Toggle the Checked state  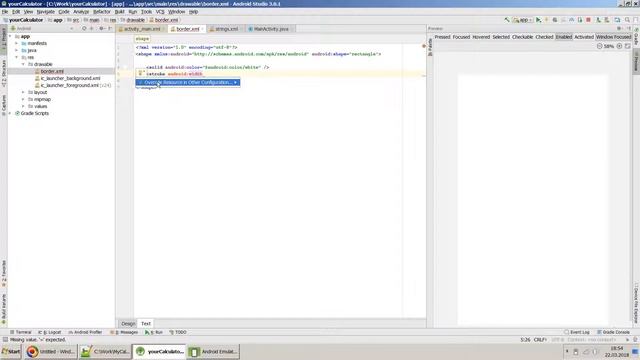click(544, 37)
